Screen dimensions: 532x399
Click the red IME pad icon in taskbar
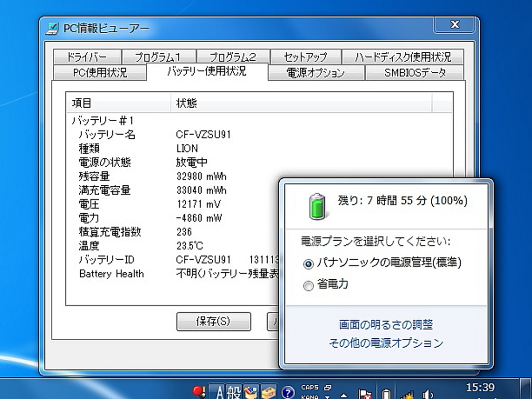pyautogui.click(x=199, y=392)
